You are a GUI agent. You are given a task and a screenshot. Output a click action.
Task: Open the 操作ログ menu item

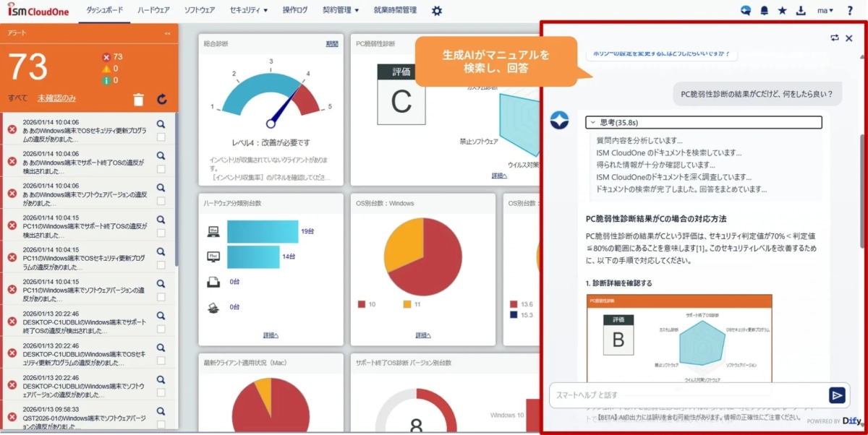(295, 10)
